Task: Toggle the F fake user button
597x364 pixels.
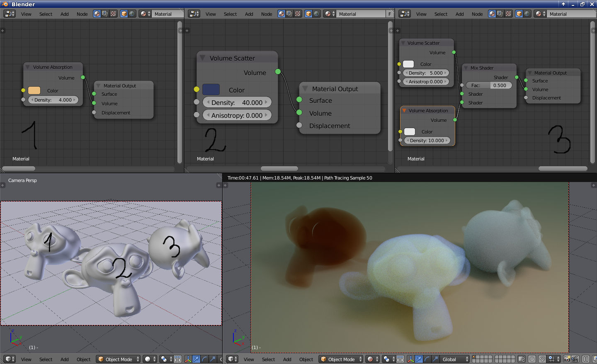Action: [x=390, y=14]
